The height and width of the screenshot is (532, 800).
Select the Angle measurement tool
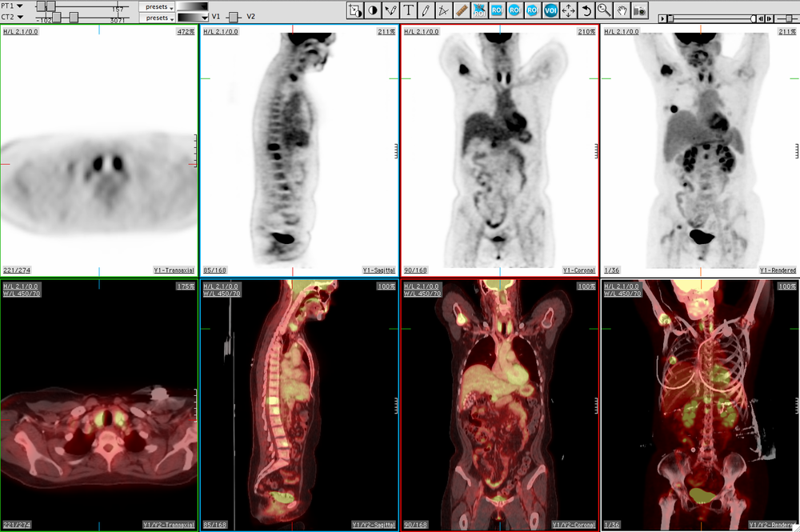(x=446, y=10)
